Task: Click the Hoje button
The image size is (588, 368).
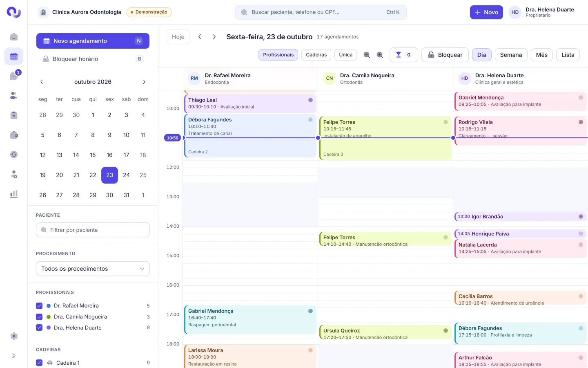Action: pos(178,37)
